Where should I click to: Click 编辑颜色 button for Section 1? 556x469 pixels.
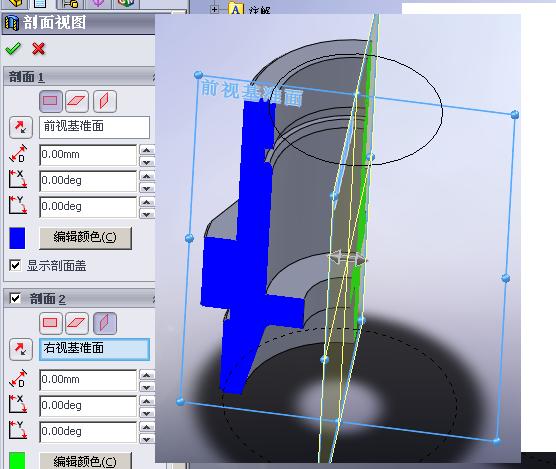click(x=85, y=238)
